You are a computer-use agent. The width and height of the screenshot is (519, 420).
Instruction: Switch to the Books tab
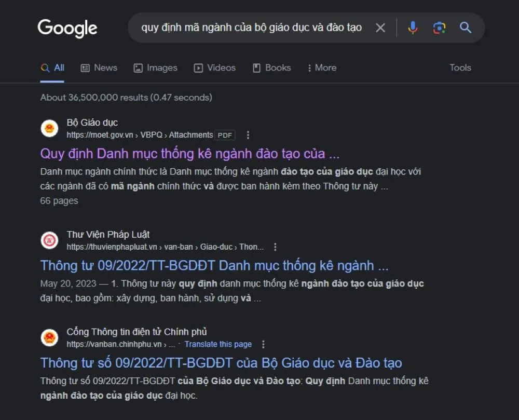tap(272, 68)
